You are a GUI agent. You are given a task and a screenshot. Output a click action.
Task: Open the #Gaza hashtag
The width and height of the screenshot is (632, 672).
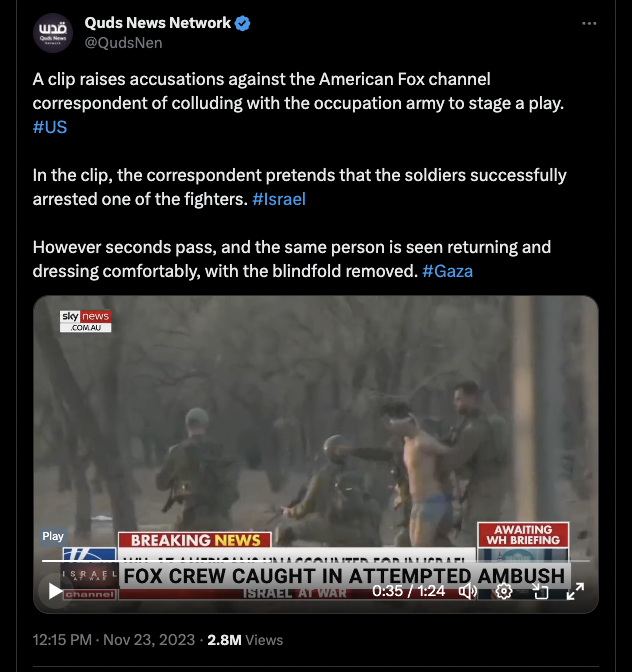tap(447, 271)
